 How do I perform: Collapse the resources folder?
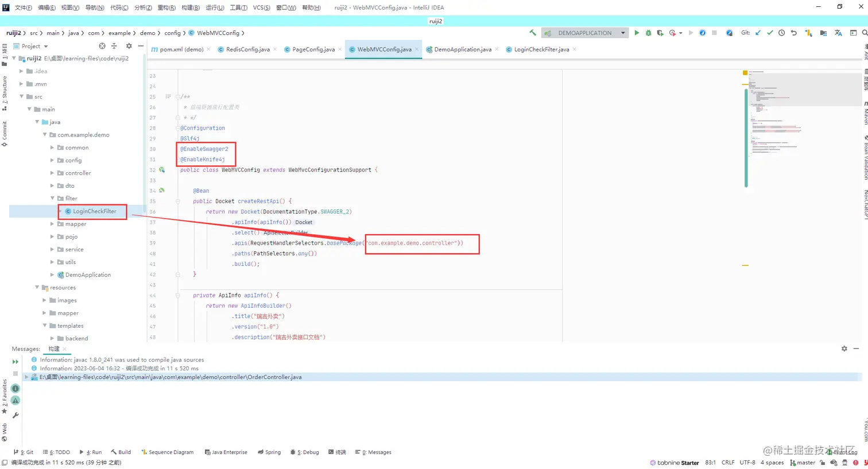point(37,288)
